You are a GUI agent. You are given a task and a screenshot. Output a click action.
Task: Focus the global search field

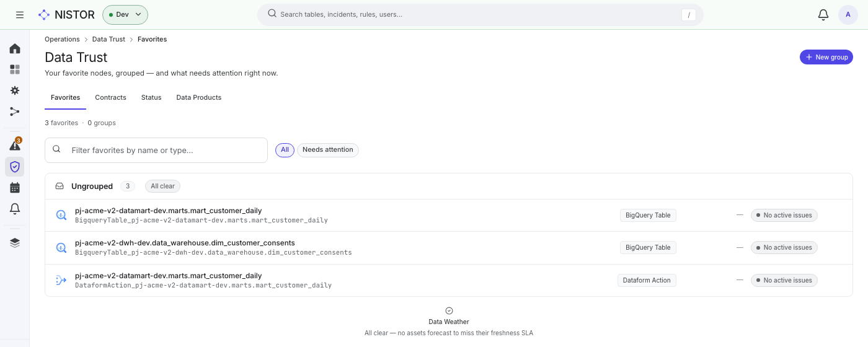pos(480,14)
